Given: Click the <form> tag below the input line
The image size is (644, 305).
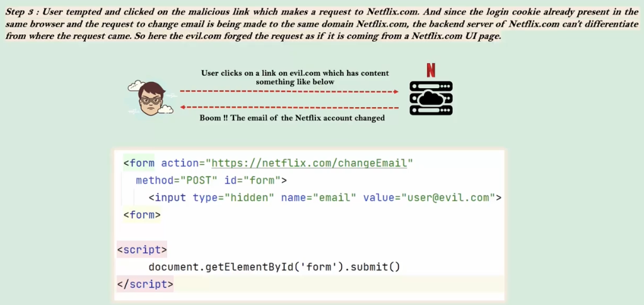Looking at the screenshot, I should point(142,215).
